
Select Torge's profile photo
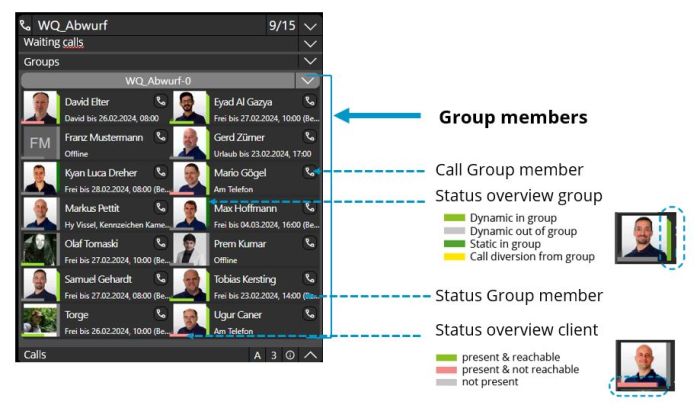pyautogui.click(x=40, y=321)
